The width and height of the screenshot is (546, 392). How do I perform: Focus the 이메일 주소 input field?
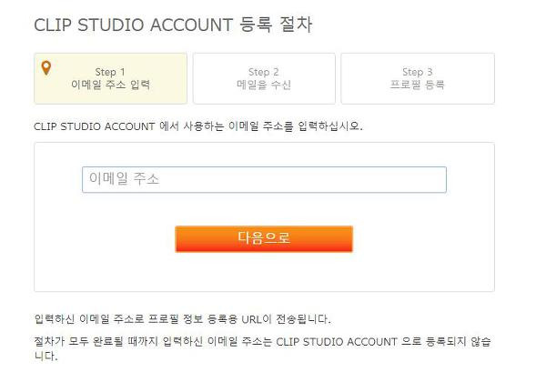click(x=264, y=180)
